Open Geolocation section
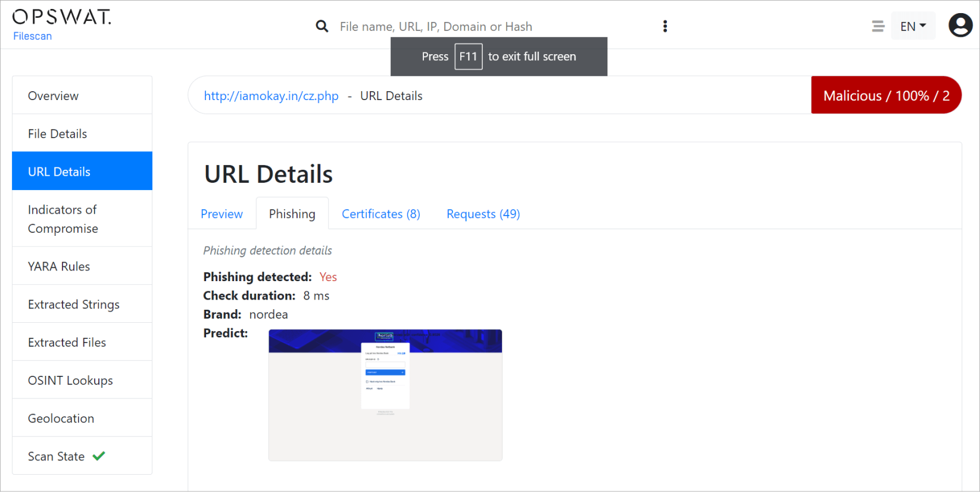Image resolution: width=980 pixels, height=492 pixels. 82,418
